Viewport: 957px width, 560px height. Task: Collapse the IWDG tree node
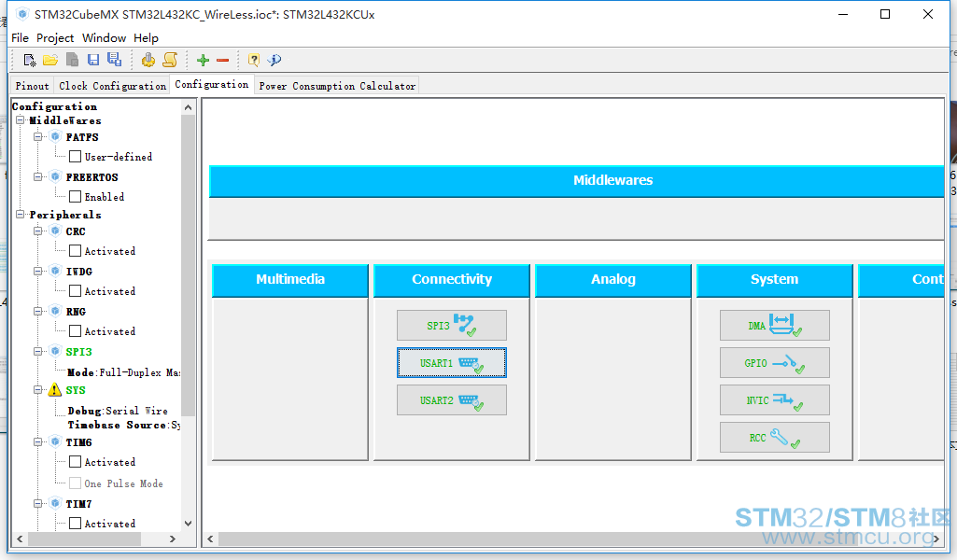[x=38, y=271]
